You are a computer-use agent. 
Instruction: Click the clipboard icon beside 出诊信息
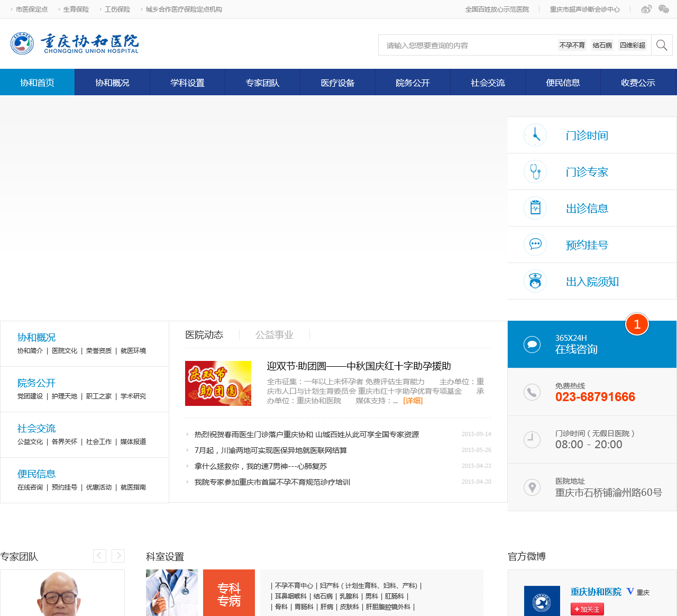[x=535, y=209]
